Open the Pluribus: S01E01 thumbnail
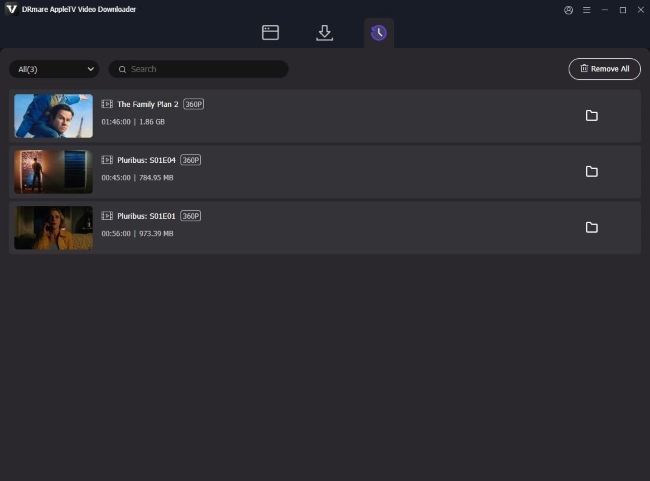The height and width of the screenshot is (481, 650). click(53, 228)
